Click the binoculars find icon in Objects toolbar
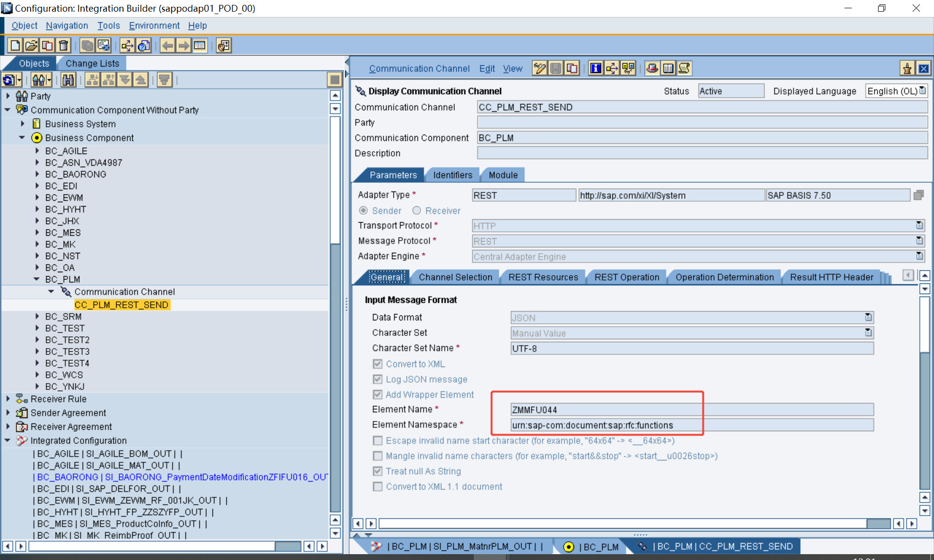934x560 pixels. point(69,80)
